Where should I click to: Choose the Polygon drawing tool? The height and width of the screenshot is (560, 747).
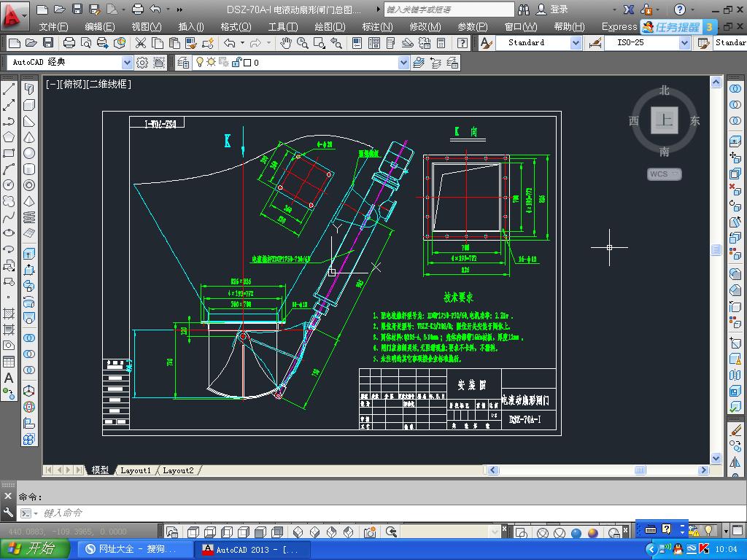point(9,137)
